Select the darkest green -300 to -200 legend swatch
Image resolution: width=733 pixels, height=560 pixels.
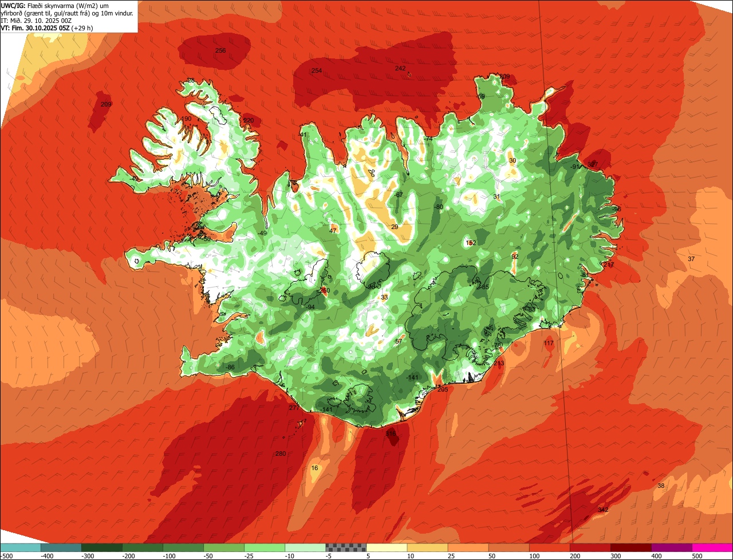[x=101, y=547]
